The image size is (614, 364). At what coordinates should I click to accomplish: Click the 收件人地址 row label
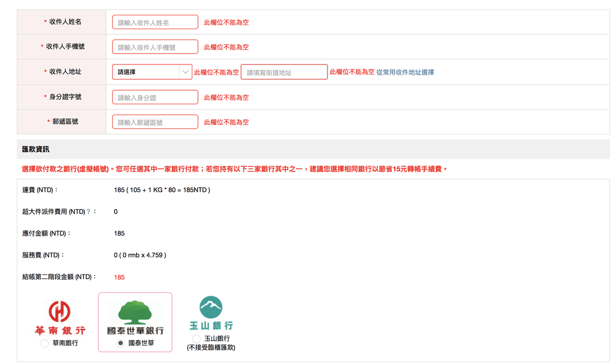point(65,72)
